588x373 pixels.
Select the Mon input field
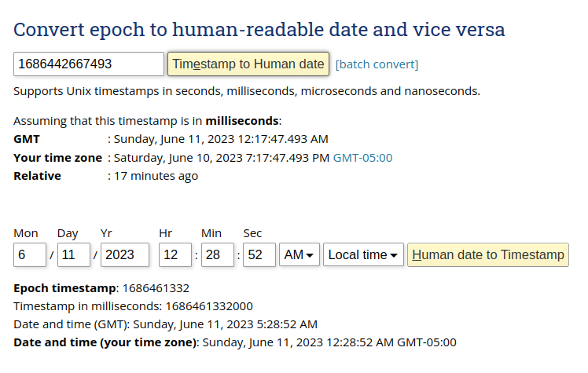pyautogui.click(x=30, y=254)
